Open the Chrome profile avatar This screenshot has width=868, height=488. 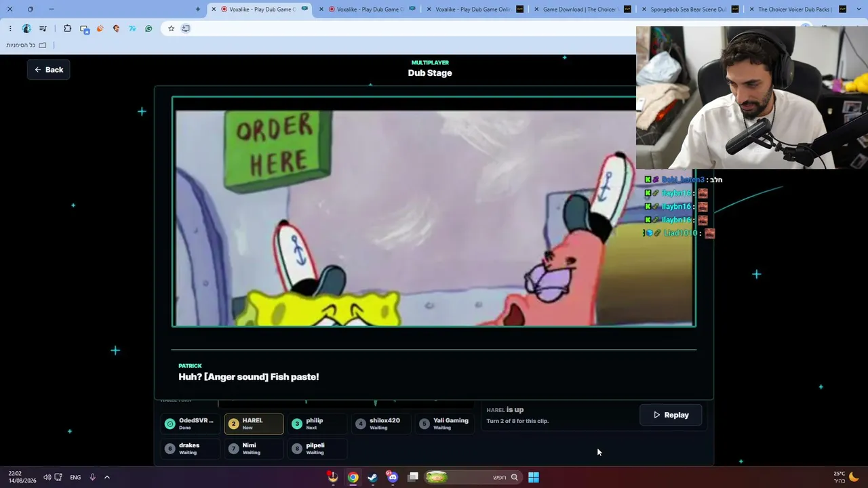(x=26, y=28)
